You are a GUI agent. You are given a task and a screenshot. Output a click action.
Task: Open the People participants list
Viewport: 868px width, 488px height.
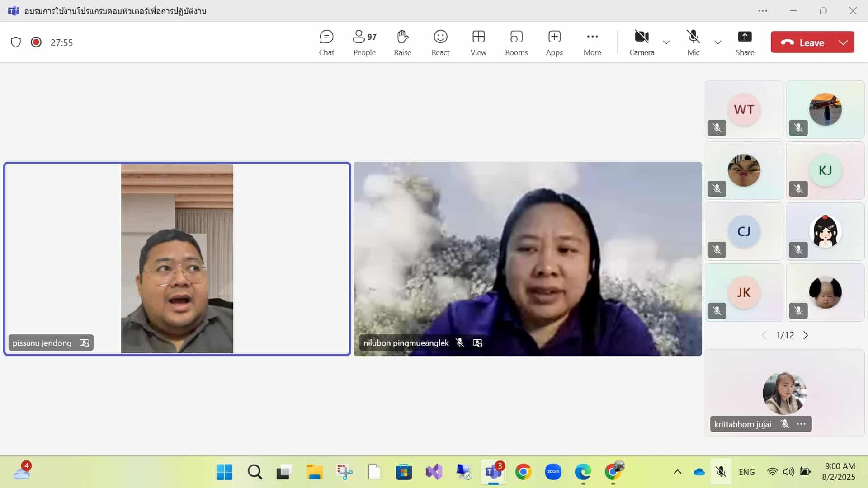(x=364, y=42)
